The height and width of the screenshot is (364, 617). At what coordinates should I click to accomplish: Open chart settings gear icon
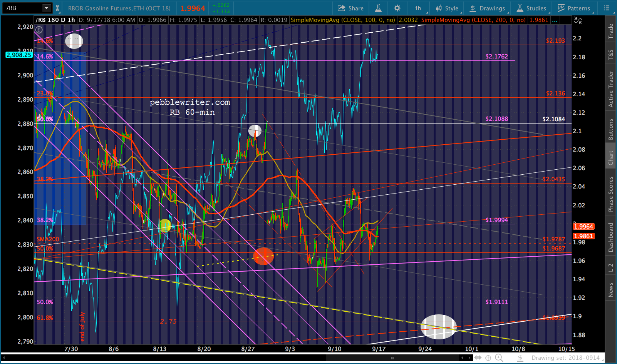coord(397,8)
